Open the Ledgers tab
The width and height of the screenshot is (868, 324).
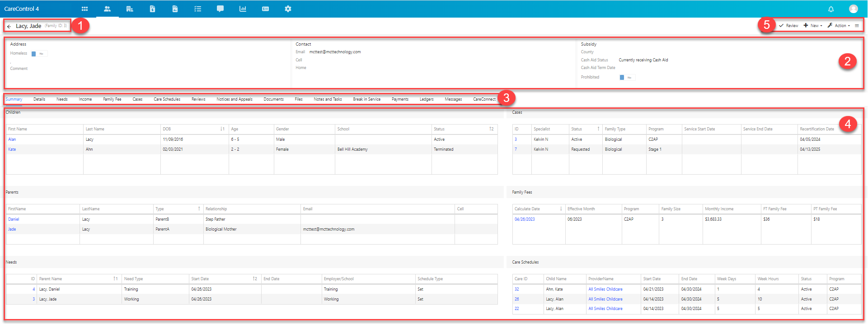427,99
